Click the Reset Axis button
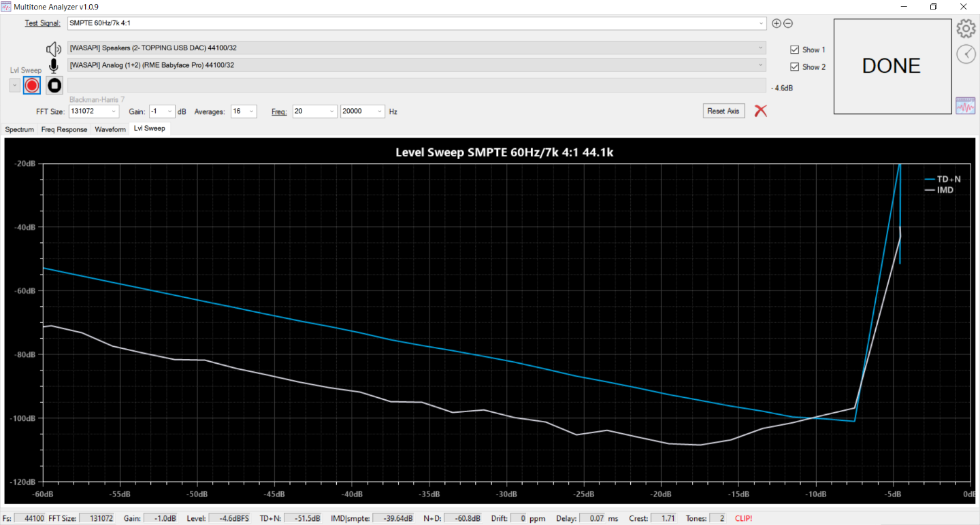This screenshot has width=980, height=525. [724, 111]
